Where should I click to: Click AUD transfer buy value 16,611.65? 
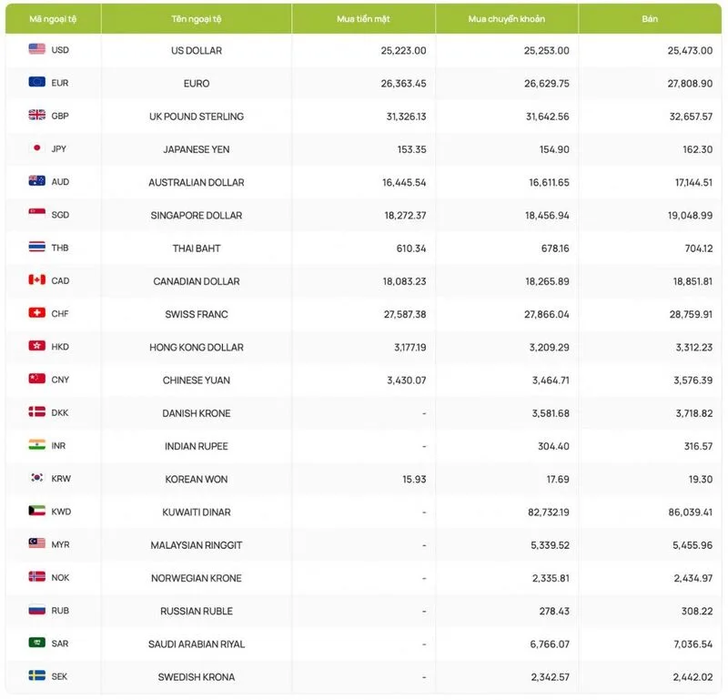click(549, 183)
